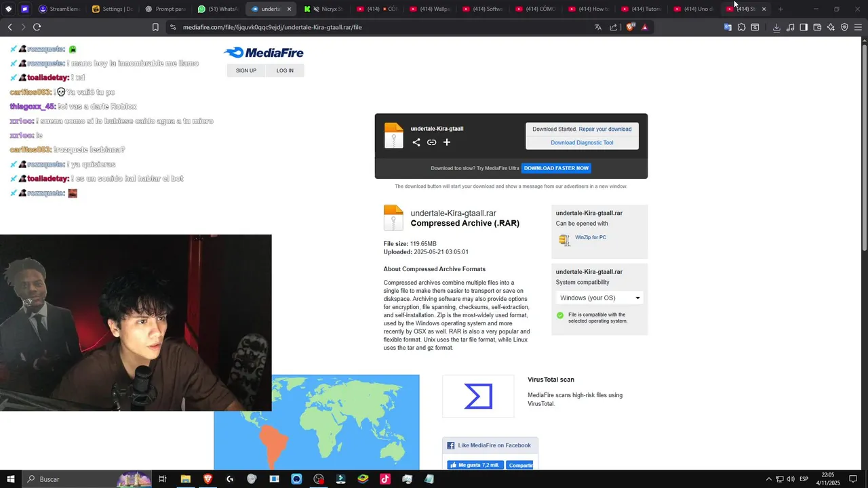Reload the MediaFire page

pos(37,27)
